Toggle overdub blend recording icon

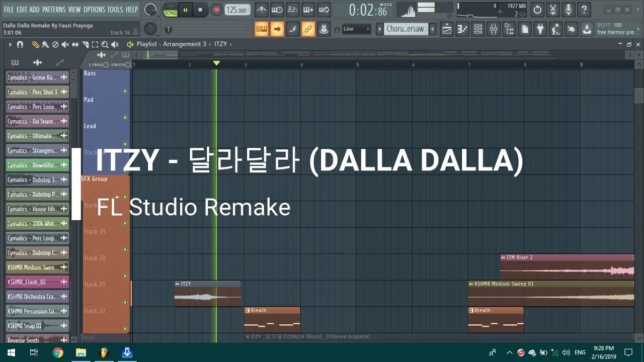[308, 10]
